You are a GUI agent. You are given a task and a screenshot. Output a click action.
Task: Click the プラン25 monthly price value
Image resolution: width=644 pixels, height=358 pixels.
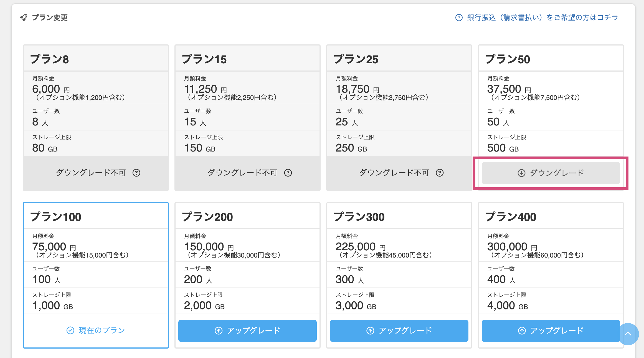pyautogui.click(x=353, y=89)
